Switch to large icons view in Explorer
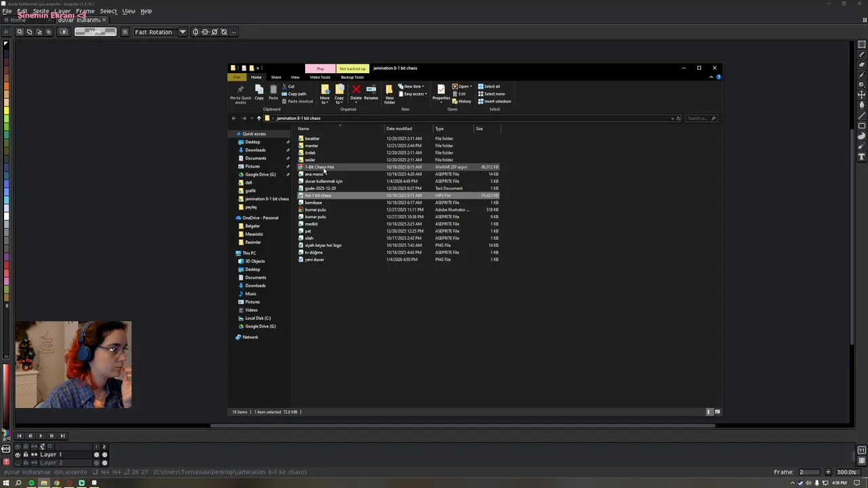 (717, 411)
